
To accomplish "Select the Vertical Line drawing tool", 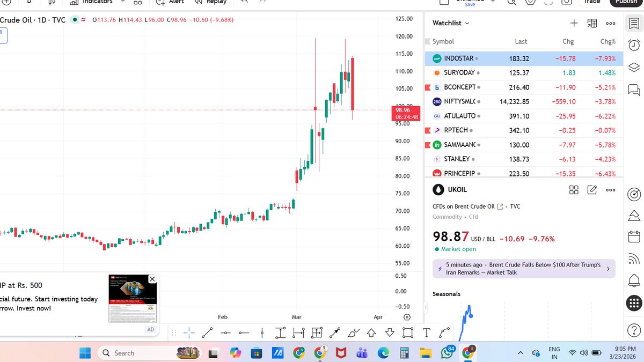I will [262, 333].
